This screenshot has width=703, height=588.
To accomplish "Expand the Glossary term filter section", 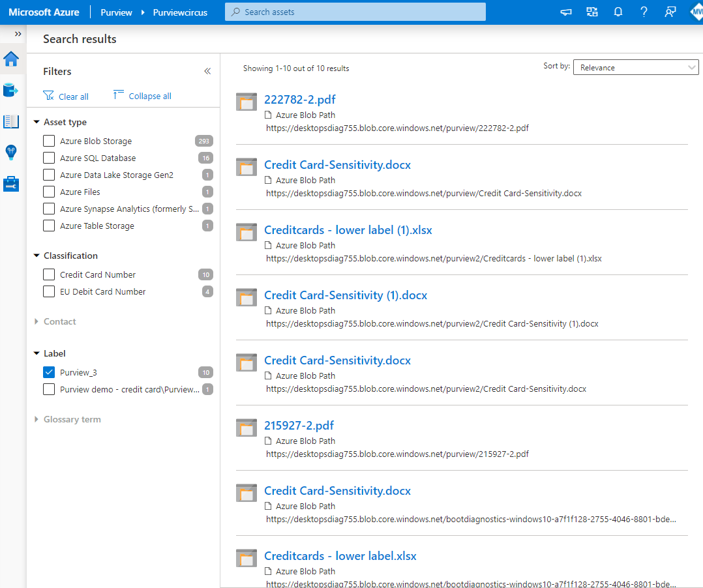I will (x=71, y=419).
